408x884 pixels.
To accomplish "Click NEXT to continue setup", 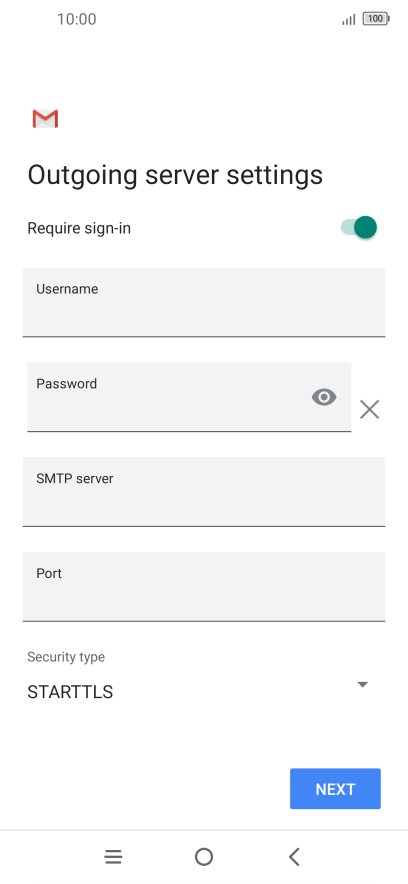I will point(335,789).
